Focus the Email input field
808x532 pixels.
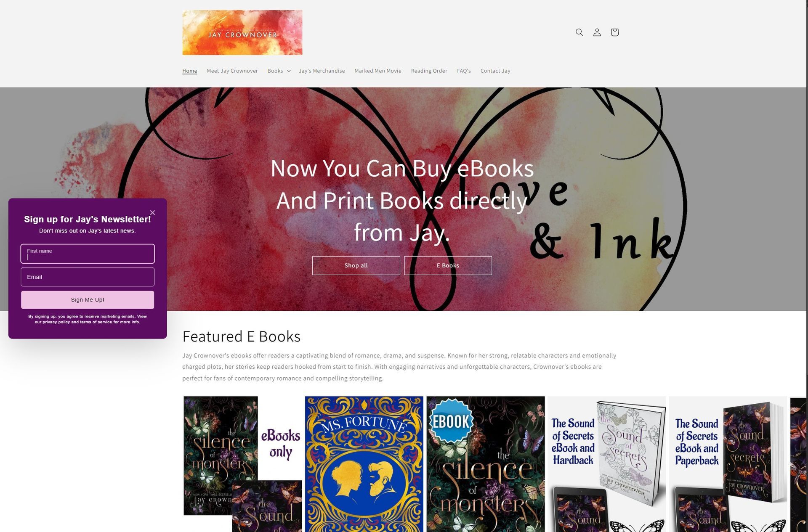click(x=88, y=277)
